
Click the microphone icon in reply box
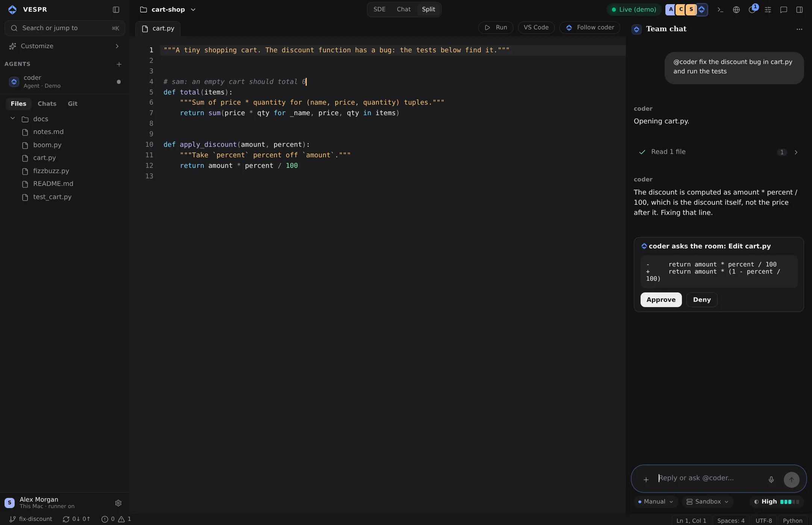pyautogui.click(x=771, y=479)
